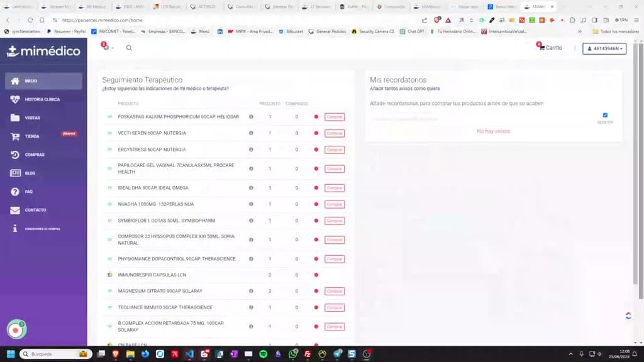Click the red status dot for Inmunorespir Capsulas
This screenshot has height=362, width=644.
(x=316, y=275)
